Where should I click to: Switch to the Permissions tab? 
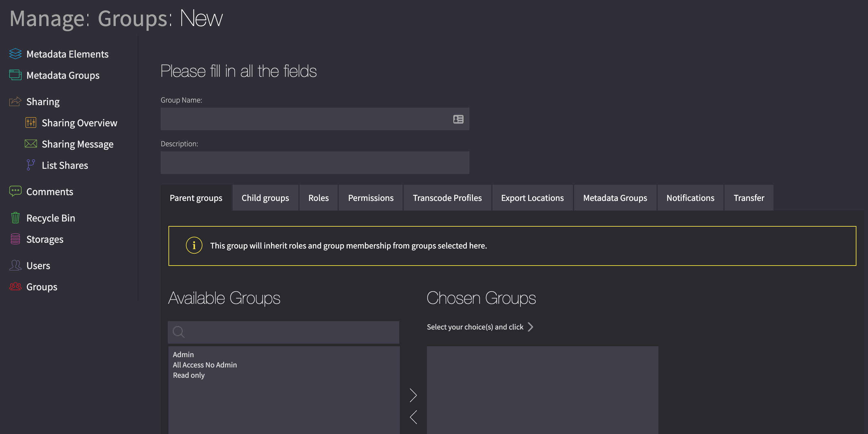click(x=371, y=198)
